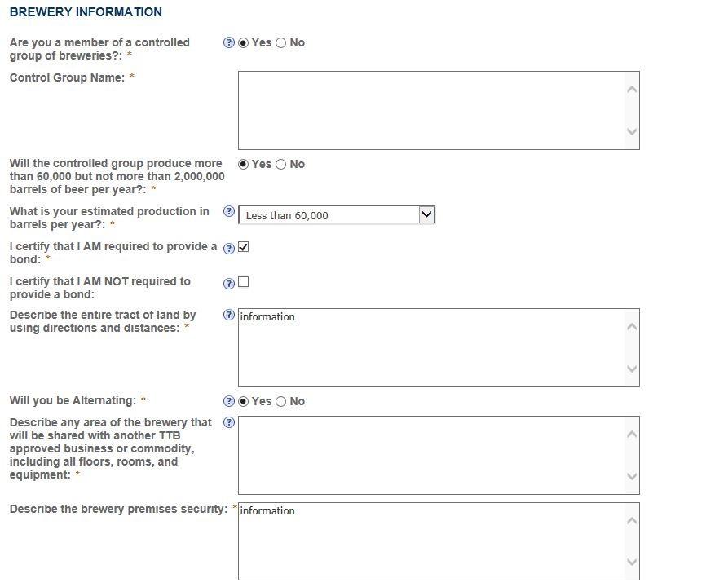The height and width of the screenshot is (587, 728).
Task: Check the AM NOT required to provide bond box
Action: pyautogui.click(x=243, y=282)
